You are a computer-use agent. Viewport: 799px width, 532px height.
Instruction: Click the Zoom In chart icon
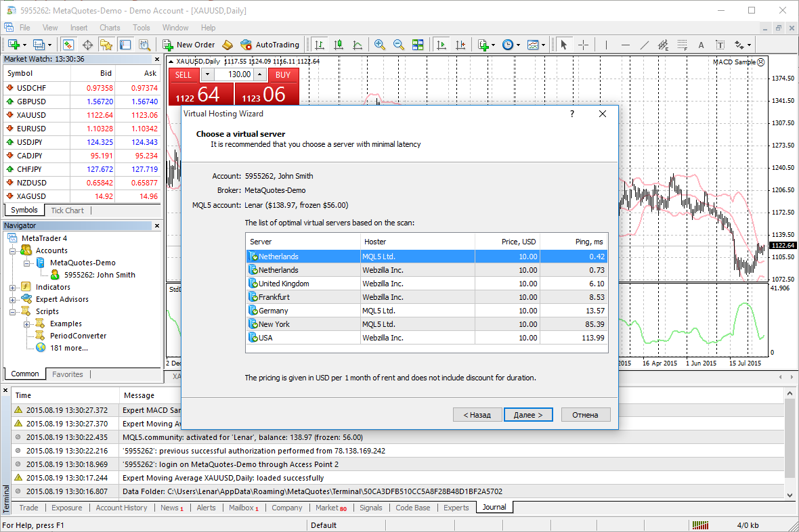[380, 45]
